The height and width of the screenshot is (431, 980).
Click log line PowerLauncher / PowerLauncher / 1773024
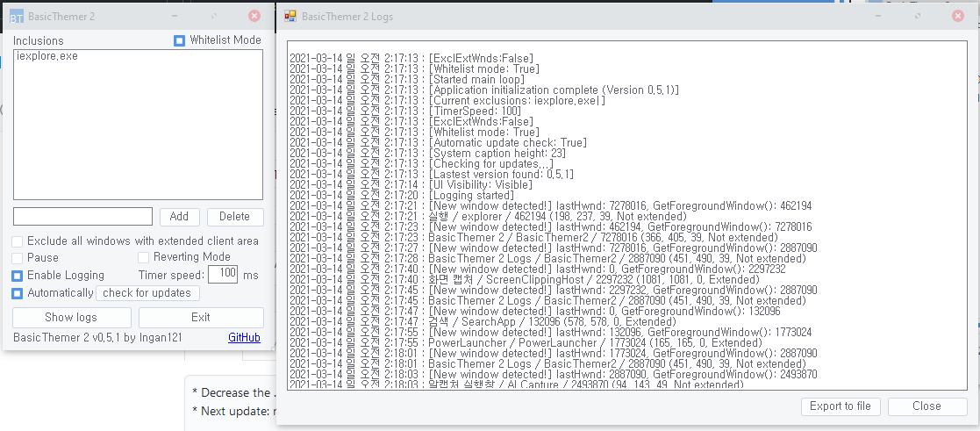[526, 343]
